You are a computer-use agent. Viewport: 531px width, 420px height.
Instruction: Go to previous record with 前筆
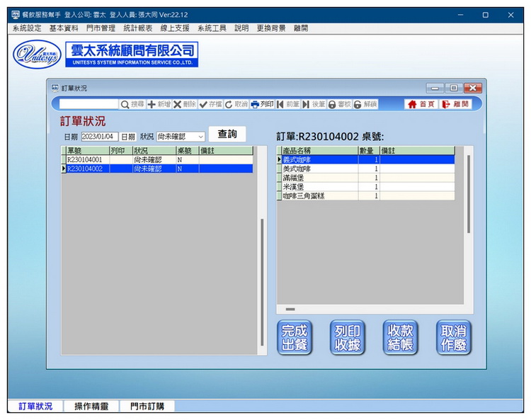(281, 104)
